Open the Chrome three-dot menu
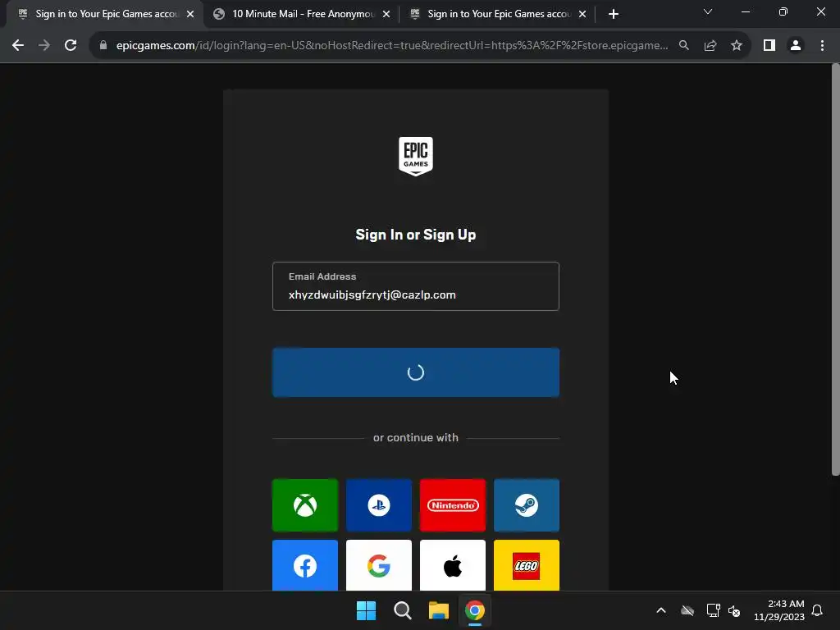 (822, 46)
